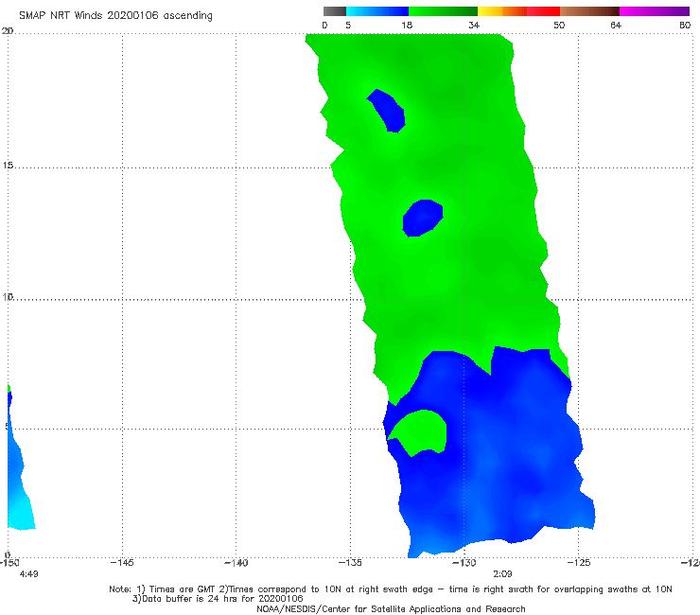Pick the magenta-purple segment of the colorbar

[x=655, y=11]
